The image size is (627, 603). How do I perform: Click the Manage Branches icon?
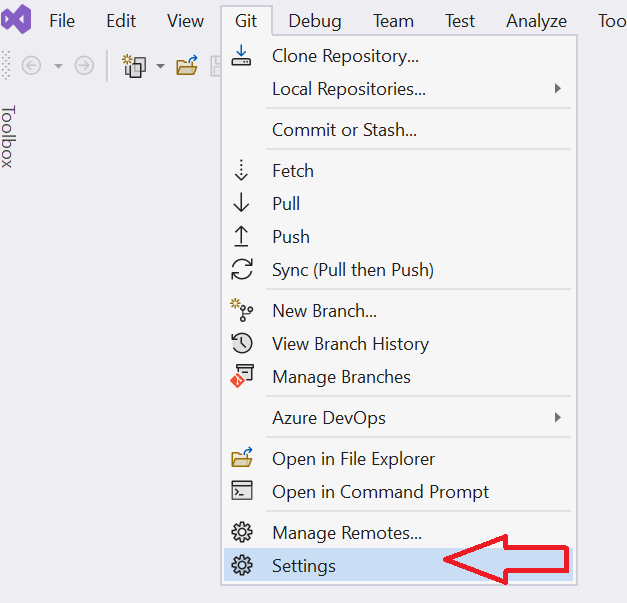click(x=242, y=377)
